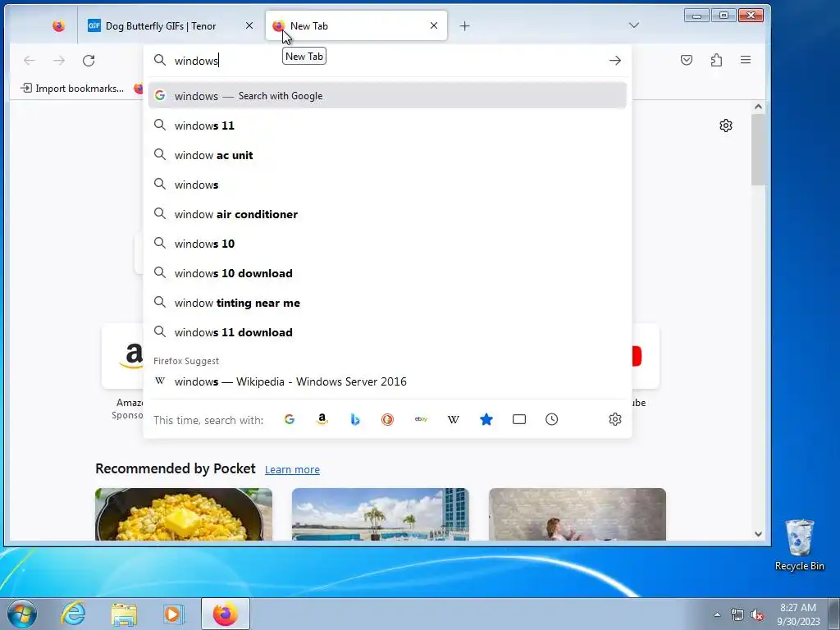
Task: Select 'window air conditioner' suggestion
Action: coord(387,214)
